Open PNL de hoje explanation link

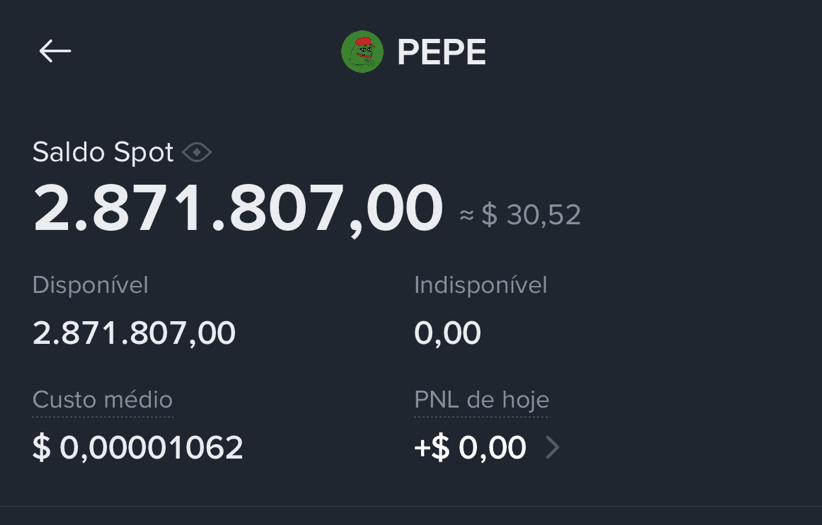[x=482, y=400]
